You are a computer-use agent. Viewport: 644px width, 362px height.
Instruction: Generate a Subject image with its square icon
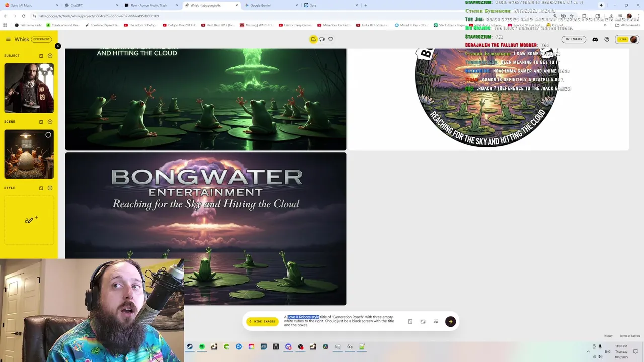(x=41, y=56)
